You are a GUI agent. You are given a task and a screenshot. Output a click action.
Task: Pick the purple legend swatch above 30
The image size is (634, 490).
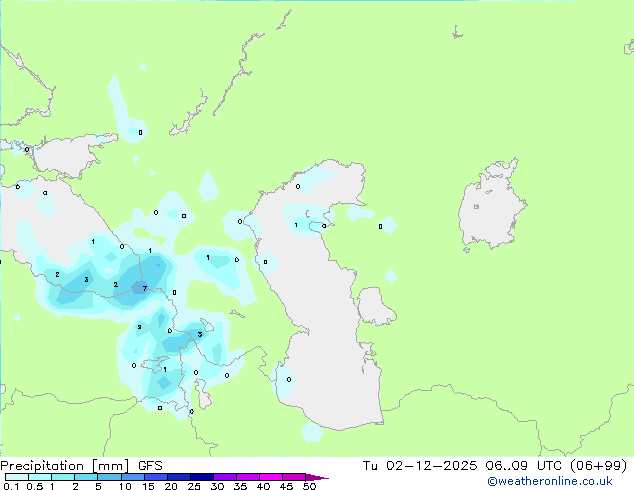point(225,477)
